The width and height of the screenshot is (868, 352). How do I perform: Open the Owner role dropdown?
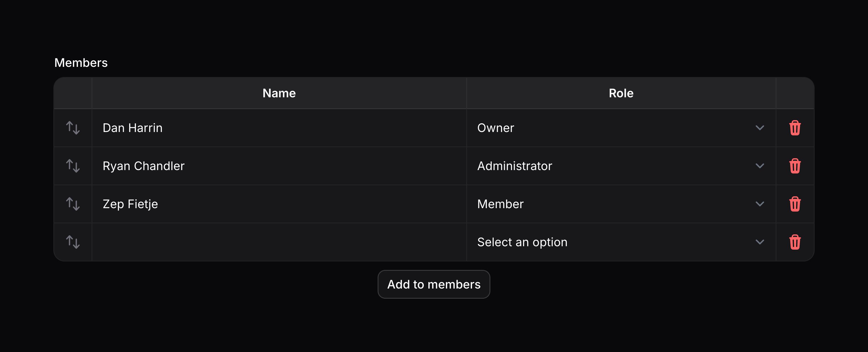coord(621,128)
